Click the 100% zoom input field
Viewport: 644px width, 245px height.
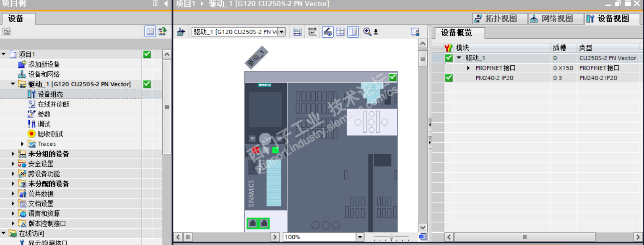pyautogui.click(x=319, y=237)
